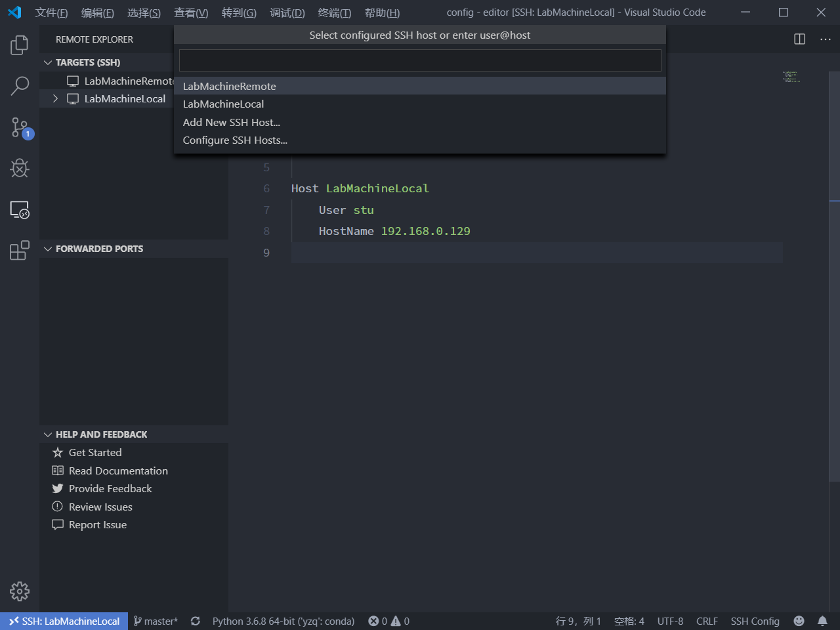Open the Debug view
The image size is (840, 630).
(x=20, y=168)
